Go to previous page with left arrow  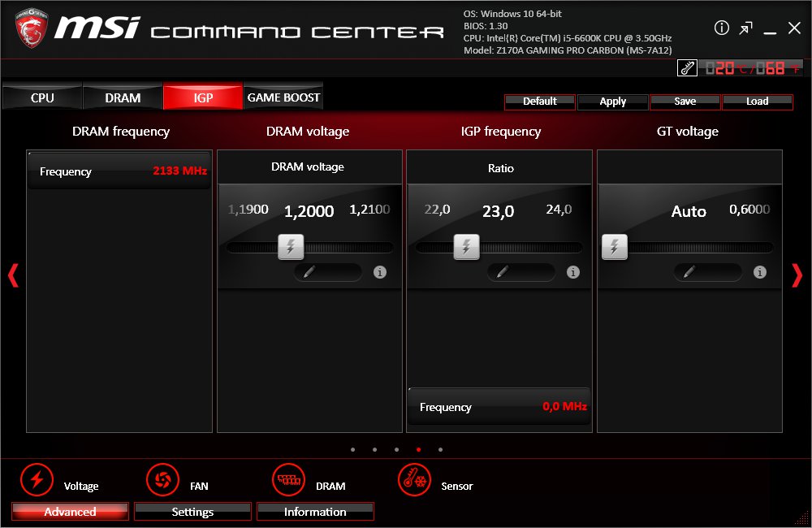[14, 275]
